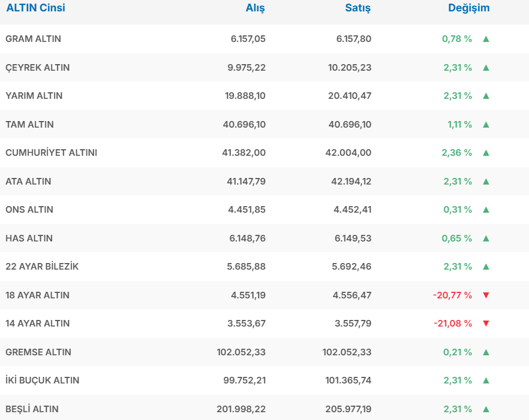529x420 pixels.
Task: Open the İKİ BUÇUK ALTIN entry
Action: tap(42, 380)
